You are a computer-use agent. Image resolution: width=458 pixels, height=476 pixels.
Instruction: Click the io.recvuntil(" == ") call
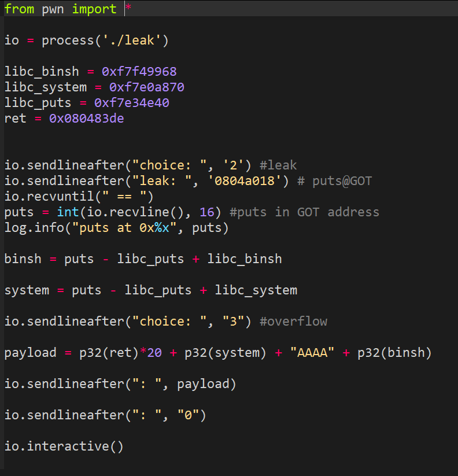coord(79,197)
